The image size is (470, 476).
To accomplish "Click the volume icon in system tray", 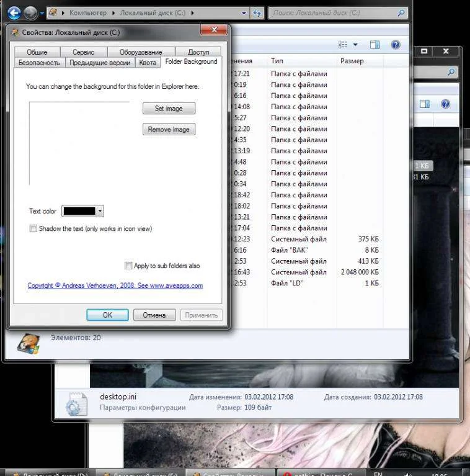I will (407, 474).
